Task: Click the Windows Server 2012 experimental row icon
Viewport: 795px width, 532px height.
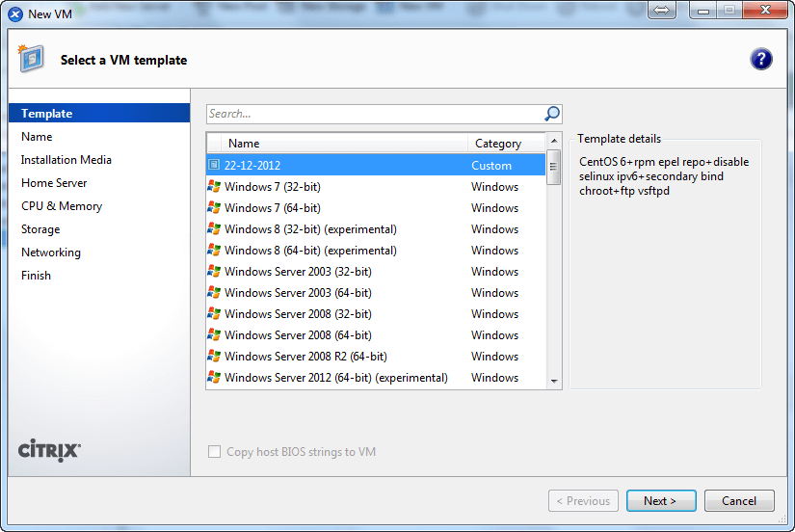Action: pos(214,378)
